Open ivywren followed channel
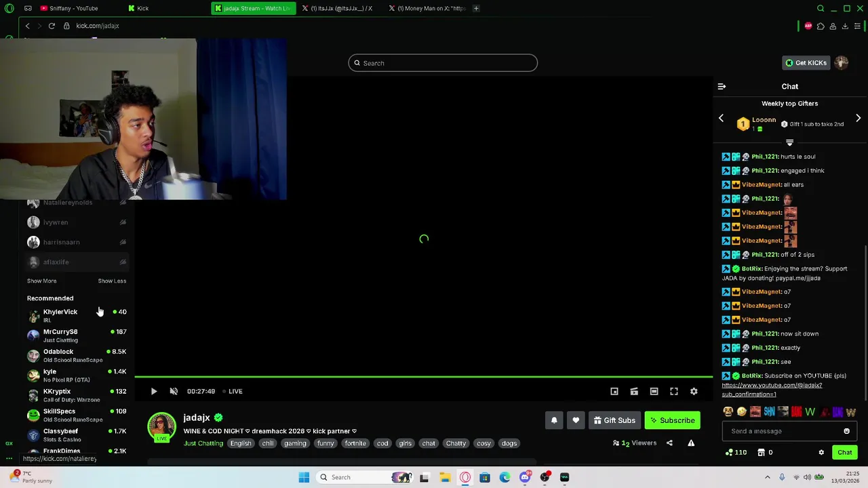This screenshot has height=488, width=868. 77,222
